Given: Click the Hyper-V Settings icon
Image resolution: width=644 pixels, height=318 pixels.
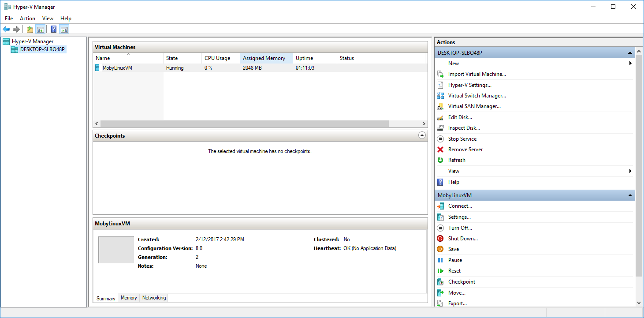Looking at the screenshot, I should (x=440, y=85).
